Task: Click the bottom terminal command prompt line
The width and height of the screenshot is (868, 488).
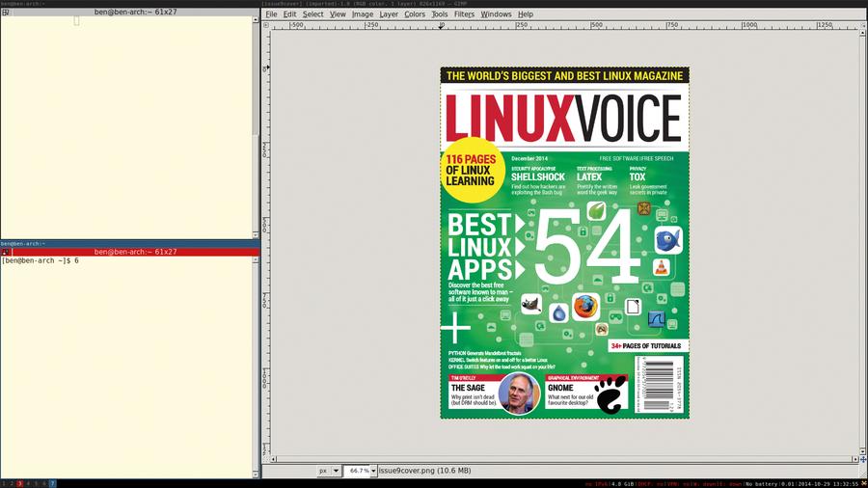Action: click(x=40, y=260)
